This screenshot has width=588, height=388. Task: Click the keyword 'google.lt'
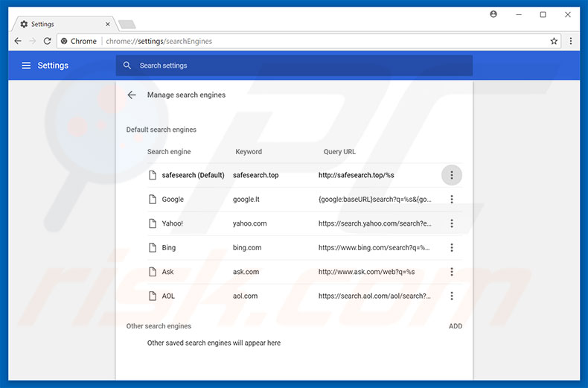pos(246,200)
